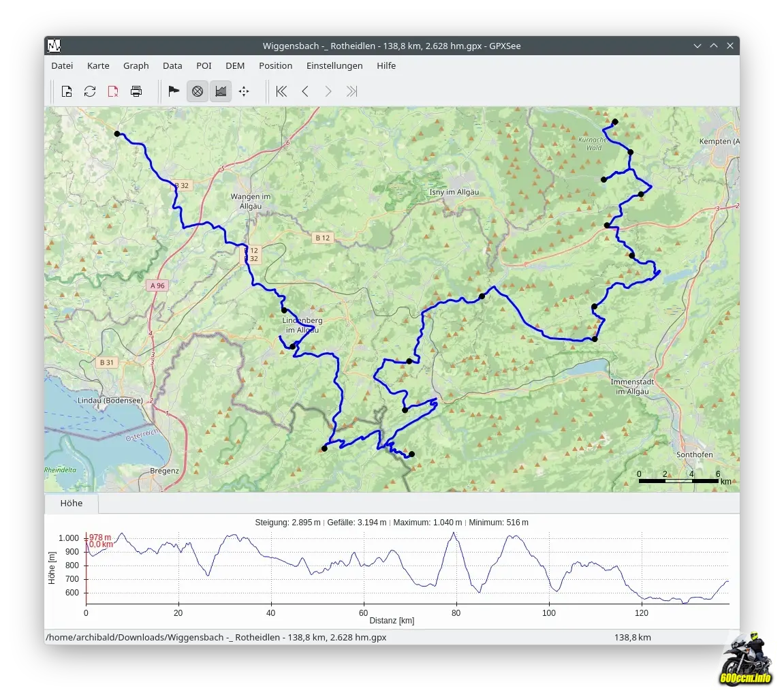Open the Datei menu

coord(62,66)
